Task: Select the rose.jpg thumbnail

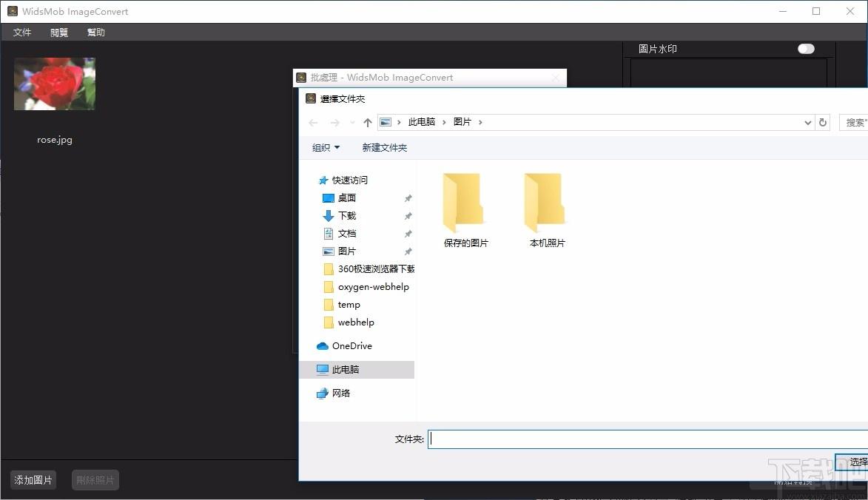Action: [54, 84]
